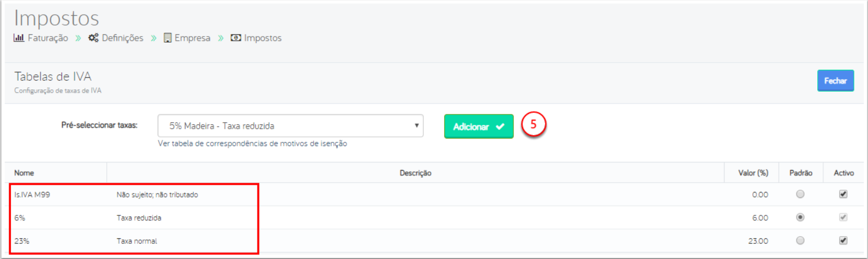Navigate to Empresa breadcrumb link
868x259 pixels.
pyautogui.click(x=193, y=38)
